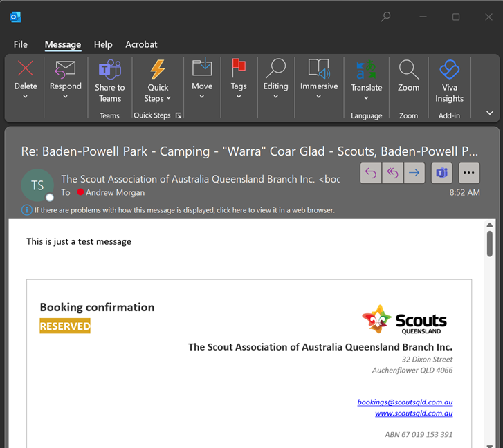Expand the Tags dropdown arrow

tap(238, 97)
